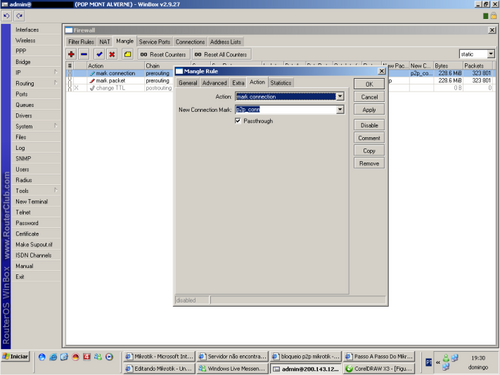Viewport: 500px width, 375px height.
Task: Switch to the Statistics tab
Action: pos(281,83)
